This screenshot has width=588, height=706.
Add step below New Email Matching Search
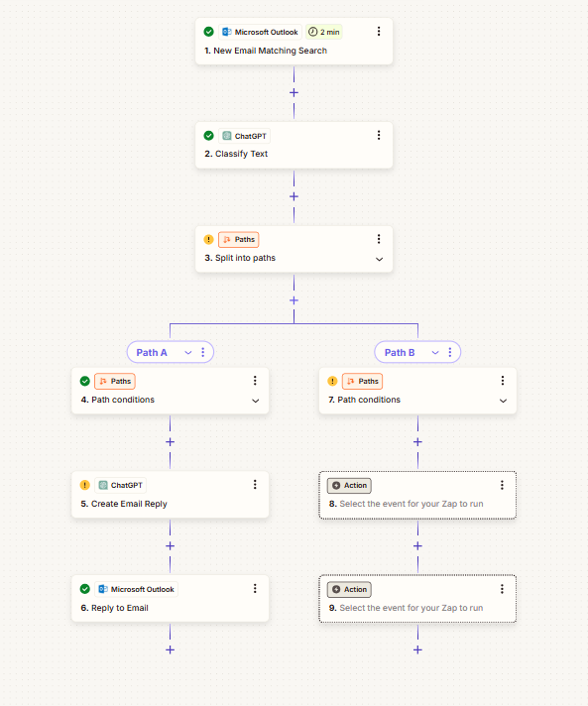tap(294, 93)
